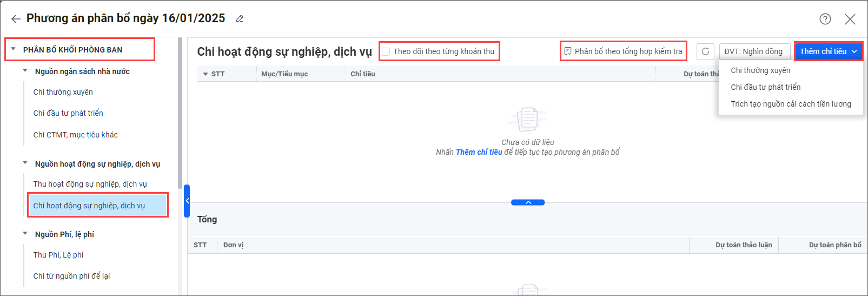Viewport: 868px width, 296px height.
Task: Close the allocation plan with X icon
Action: [850, 19]
